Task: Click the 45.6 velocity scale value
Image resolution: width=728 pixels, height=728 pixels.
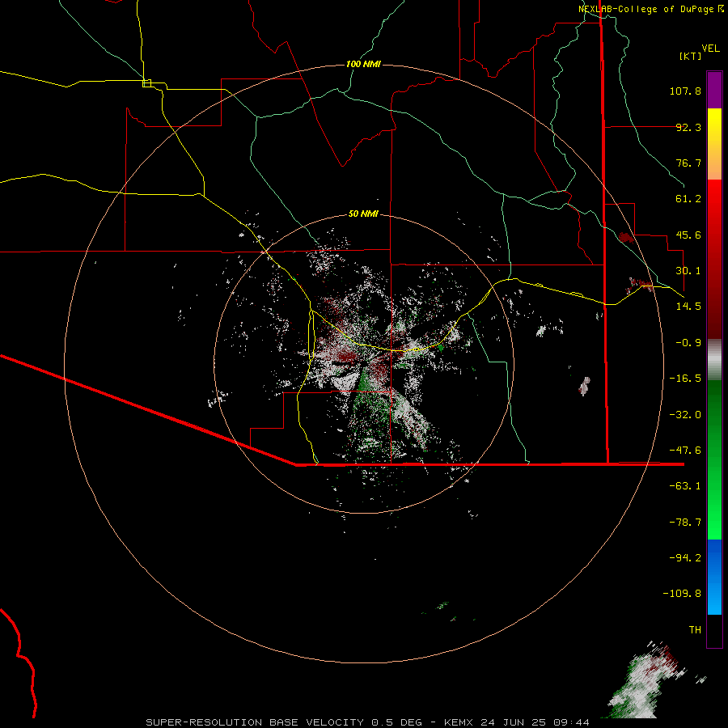Action: pos(688,235)
